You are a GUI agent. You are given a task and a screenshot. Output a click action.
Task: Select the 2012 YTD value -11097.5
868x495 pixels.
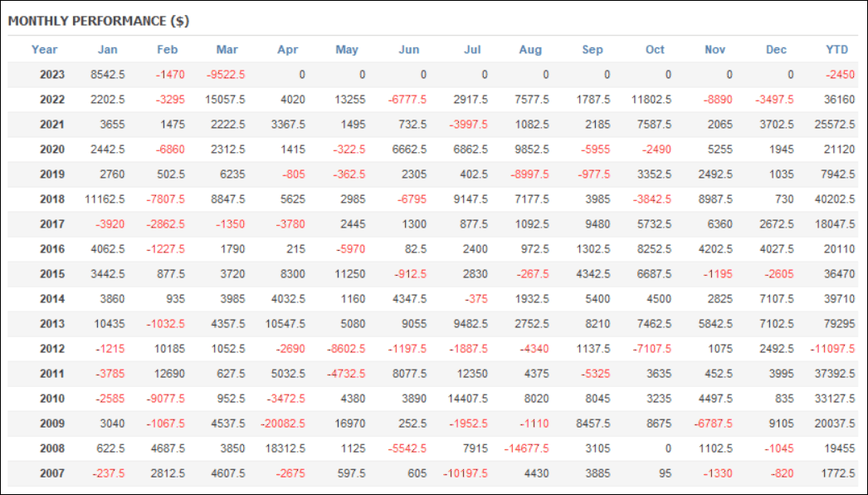[x=832, y=349]
